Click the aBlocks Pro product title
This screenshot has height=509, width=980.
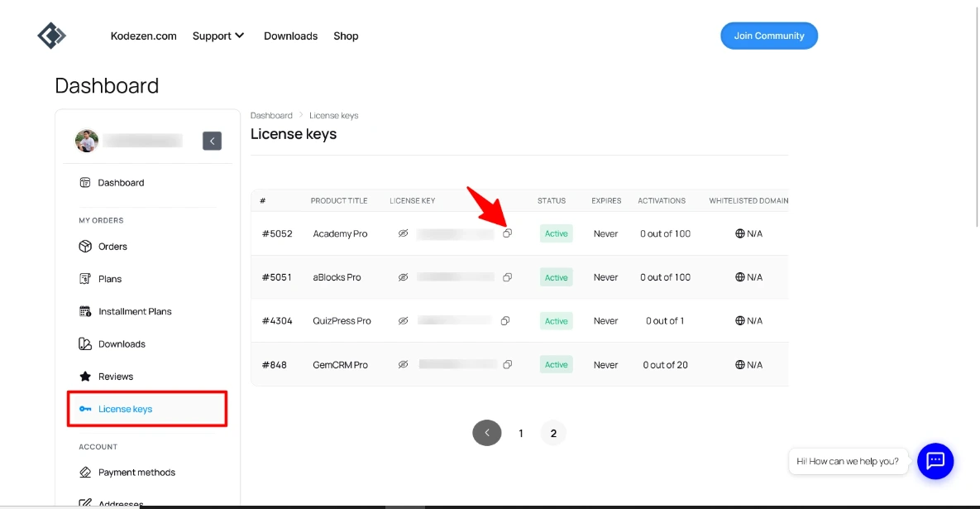tap(337, 277)
